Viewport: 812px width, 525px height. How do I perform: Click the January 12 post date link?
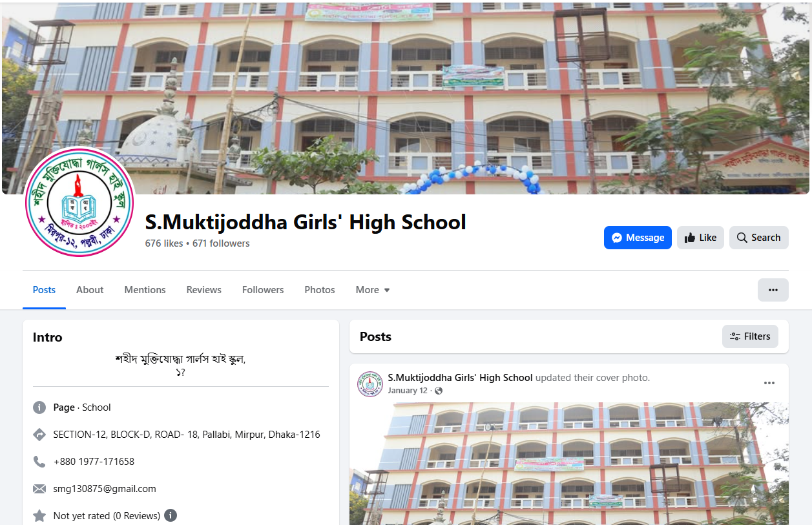408,391
